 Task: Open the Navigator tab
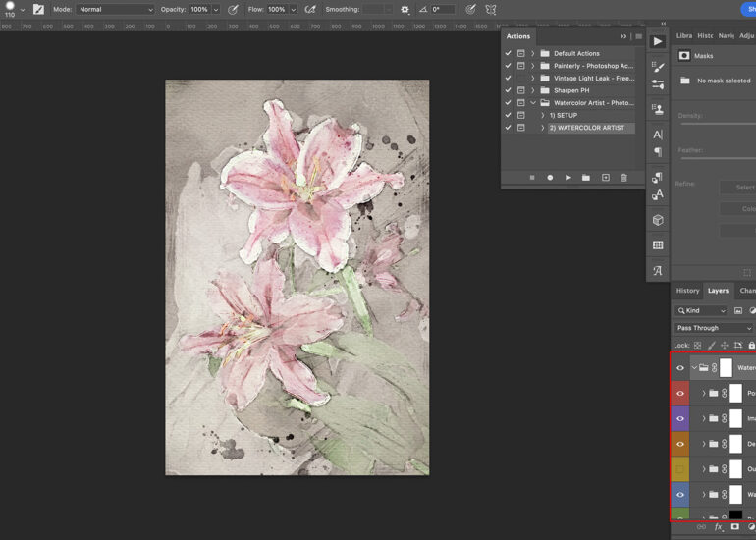(727, 35)
